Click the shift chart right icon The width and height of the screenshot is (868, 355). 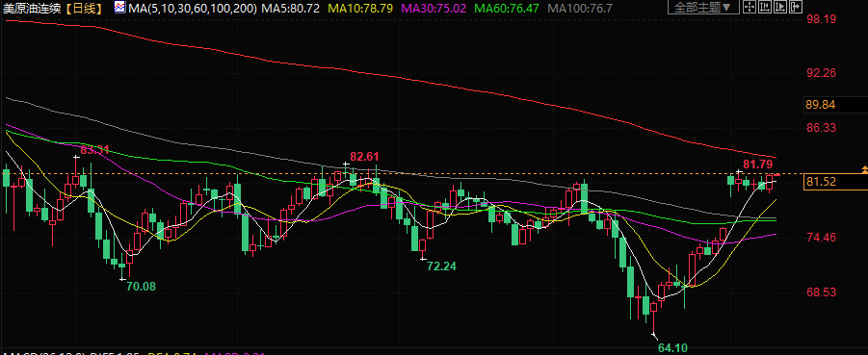[x=796, y=7]
